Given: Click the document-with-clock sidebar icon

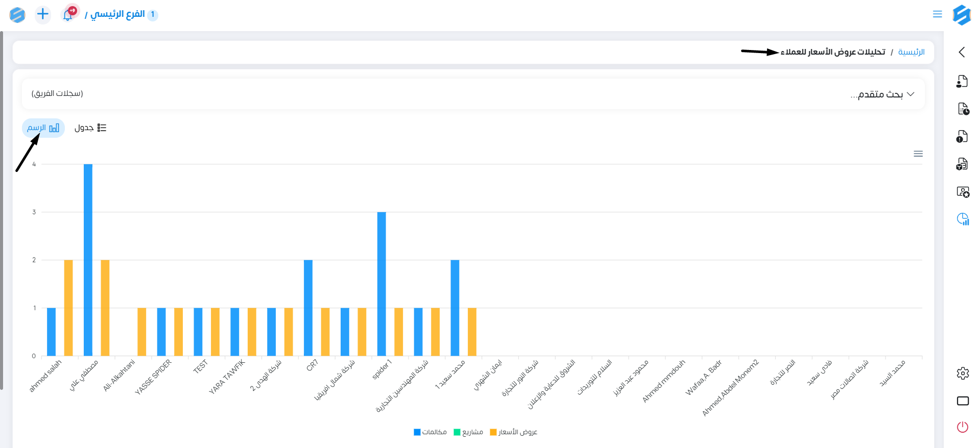Looking at the screenshot, I should (x=963, y=109).
